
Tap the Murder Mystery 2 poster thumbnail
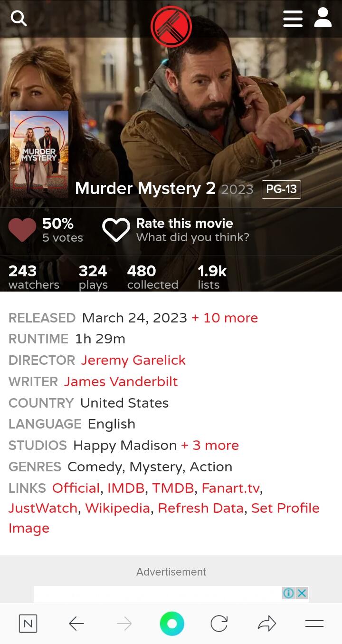pyautogui.click(x=39, y=155)
